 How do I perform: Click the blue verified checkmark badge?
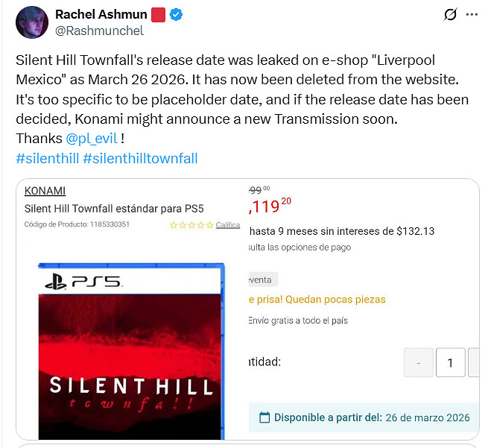click(177, 15)
